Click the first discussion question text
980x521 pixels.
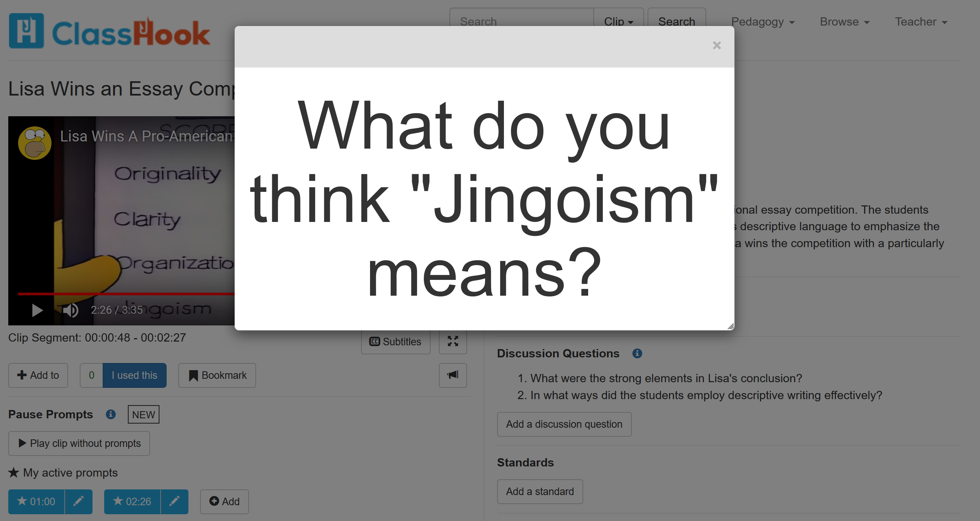point(666,378)
